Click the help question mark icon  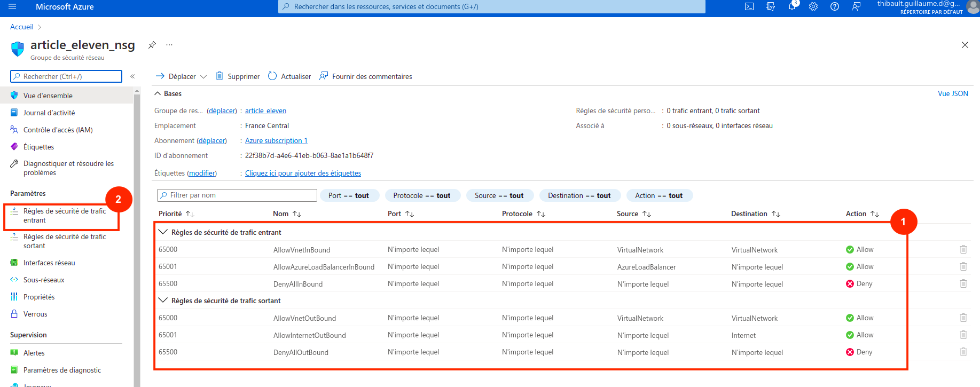(x=835, y=7)
